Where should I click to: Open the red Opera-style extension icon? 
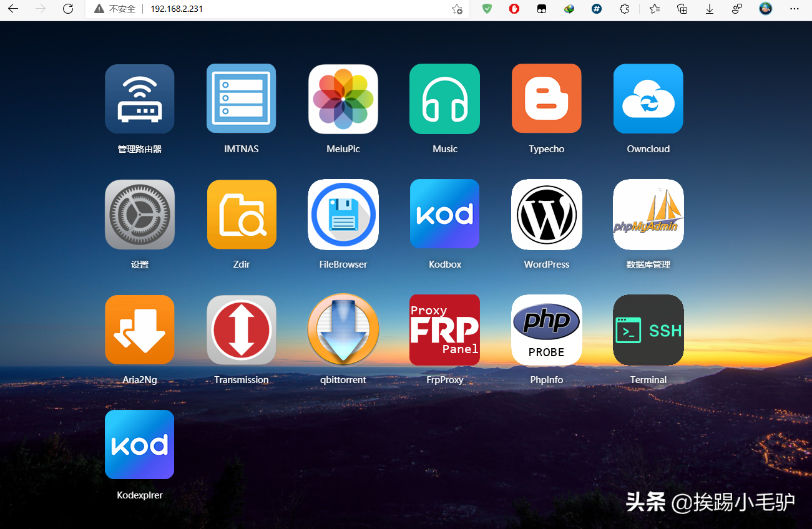point(514,9)
